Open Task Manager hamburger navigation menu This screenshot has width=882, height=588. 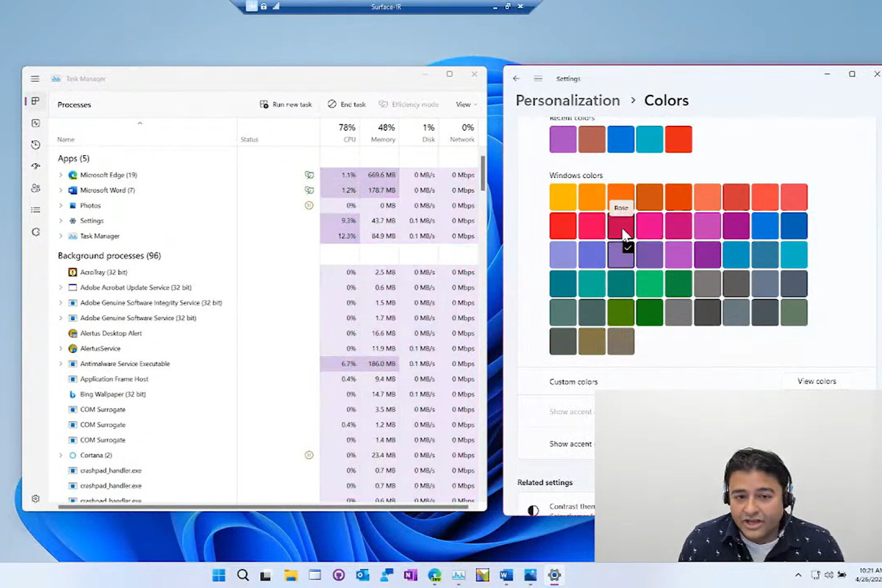pos(35,79)
